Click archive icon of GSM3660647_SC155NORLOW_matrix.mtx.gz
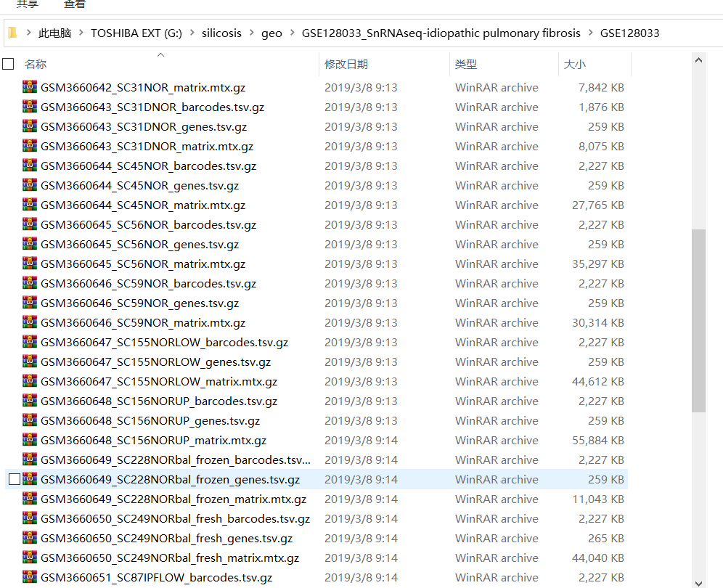This screenshot has width=723, height=588. click(30, 380)
